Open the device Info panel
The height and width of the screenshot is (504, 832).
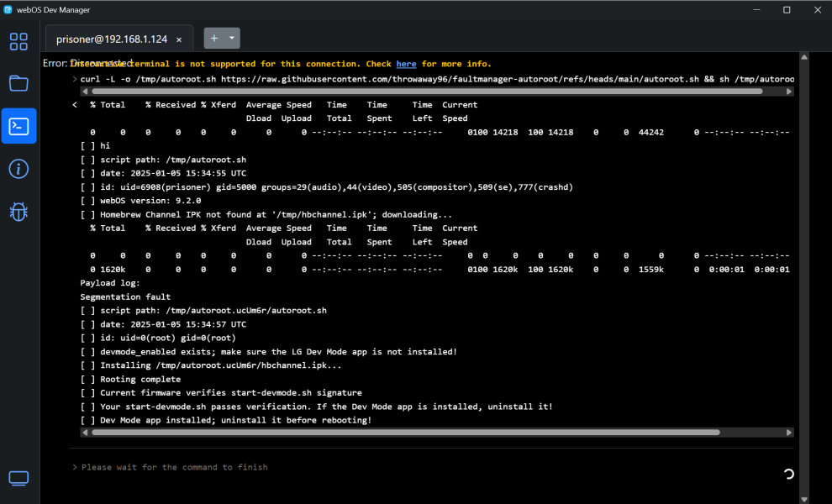18,169
